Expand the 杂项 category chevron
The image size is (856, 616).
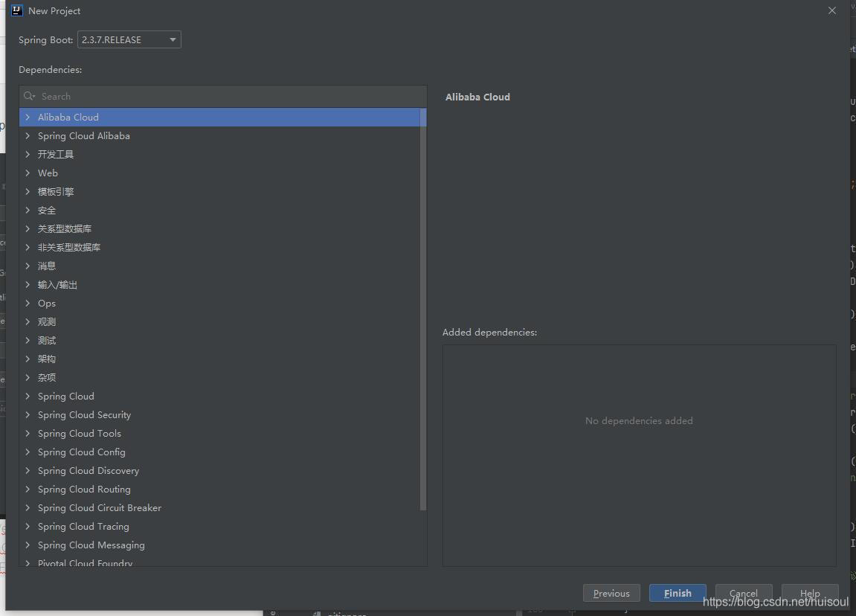28,377
